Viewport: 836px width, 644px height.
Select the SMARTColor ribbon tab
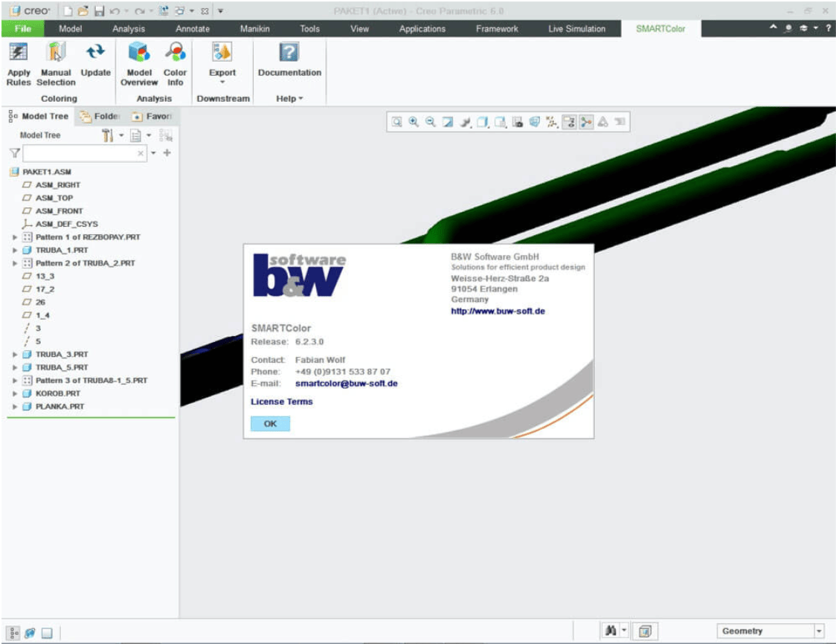(660, 29)
